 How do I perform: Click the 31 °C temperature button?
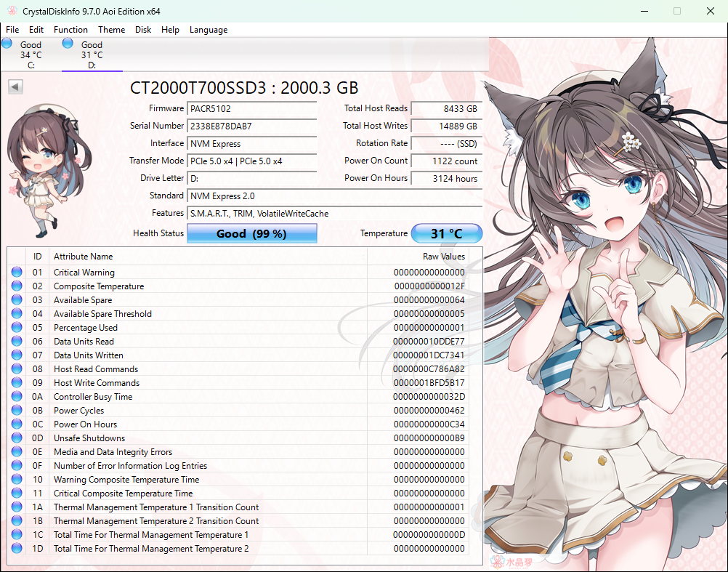(447, 233)
